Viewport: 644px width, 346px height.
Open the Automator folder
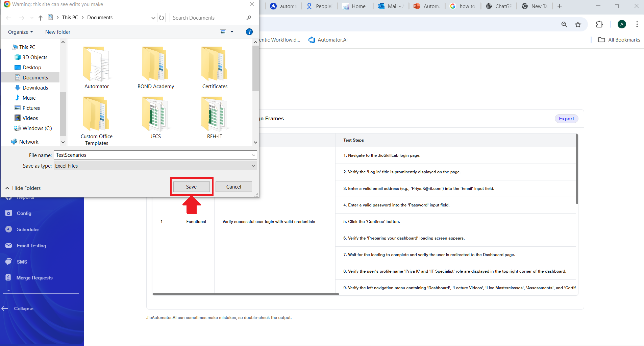click(x=97, y=68)
